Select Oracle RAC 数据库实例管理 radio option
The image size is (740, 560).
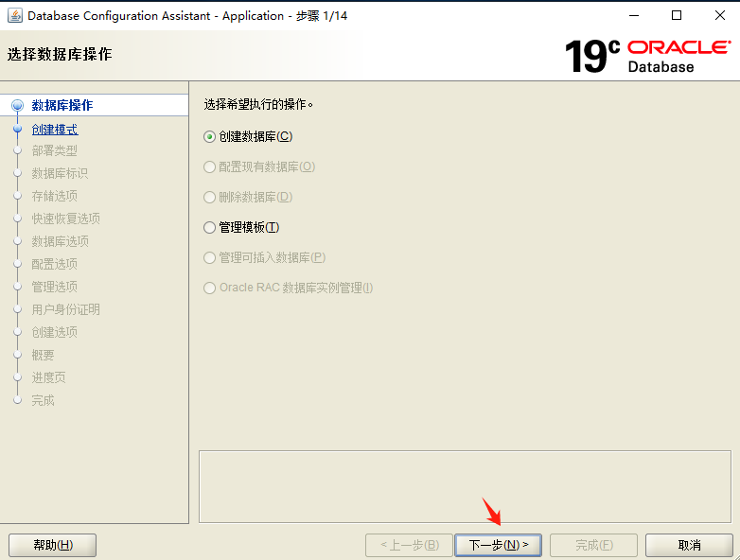(x=289, y=288)
